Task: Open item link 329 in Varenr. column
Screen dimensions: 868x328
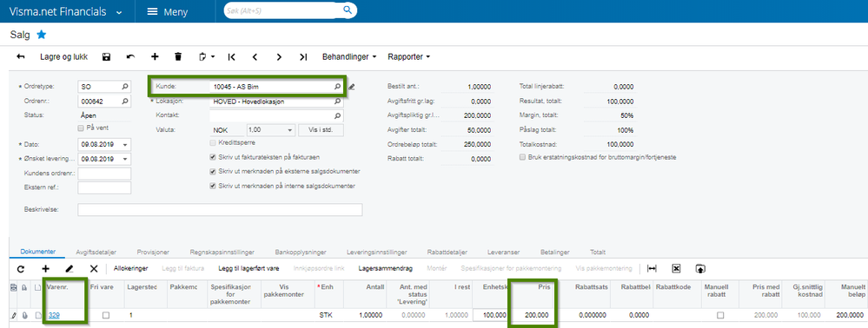Action: (x=54, y=315)
